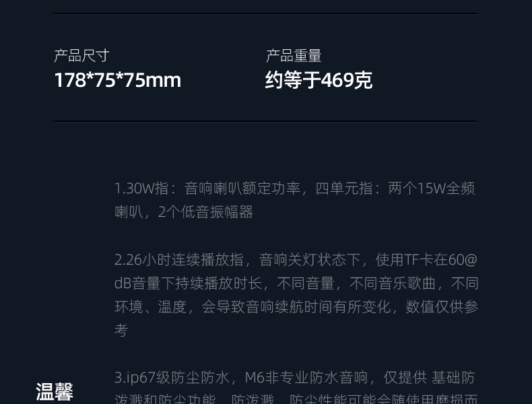Click the top horizontal divider line
Viewport: 532px width, 404px height.
click(x=266, y=13)
